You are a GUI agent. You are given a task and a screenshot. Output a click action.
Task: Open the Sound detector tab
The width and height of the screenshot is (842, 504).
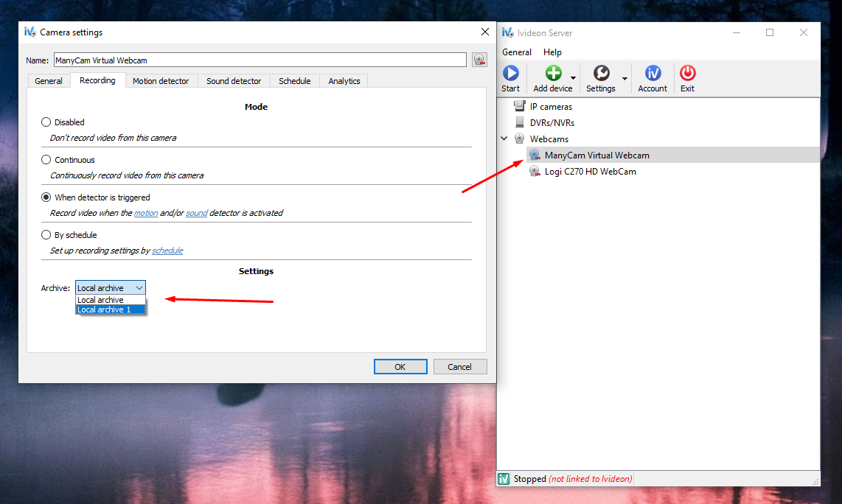[x=234, y=81]
